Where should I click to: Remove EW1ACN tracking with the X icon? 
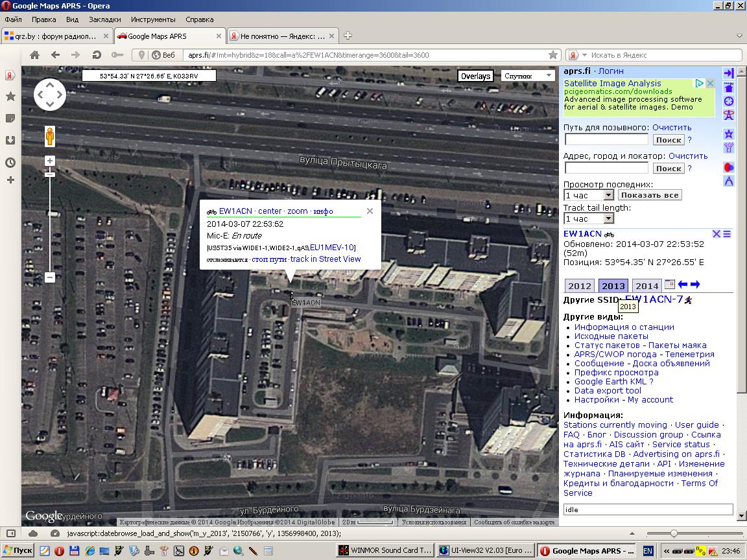click(717, 234)
